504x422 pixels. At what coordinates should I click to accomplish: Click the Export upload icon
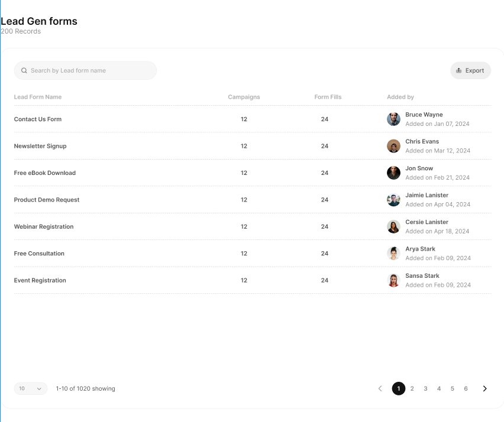pyautogui.click(x=458, y=70)
